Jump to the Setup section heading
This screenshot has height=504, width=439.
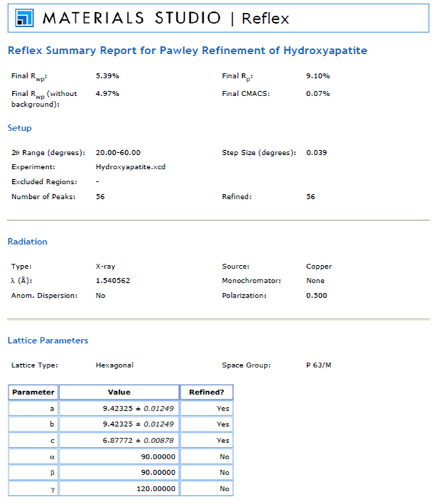[20, 128]
